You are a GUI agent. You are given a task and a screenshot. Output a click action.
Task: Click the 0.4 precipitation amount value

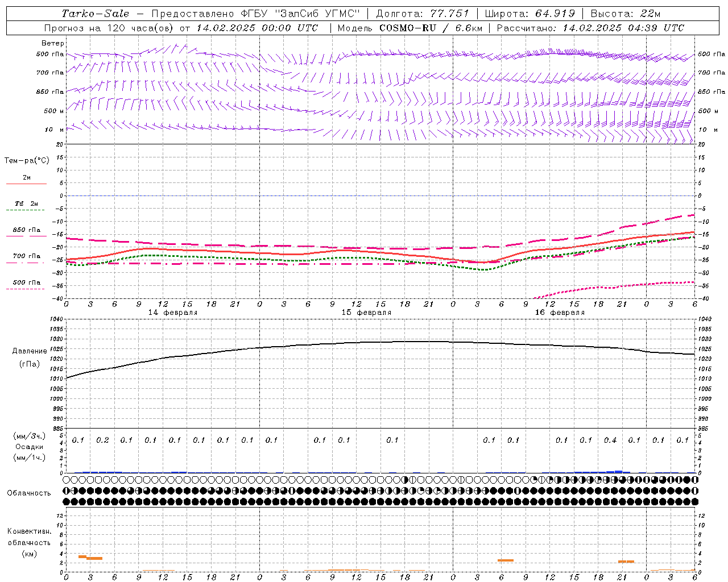(x=610, y=440)
